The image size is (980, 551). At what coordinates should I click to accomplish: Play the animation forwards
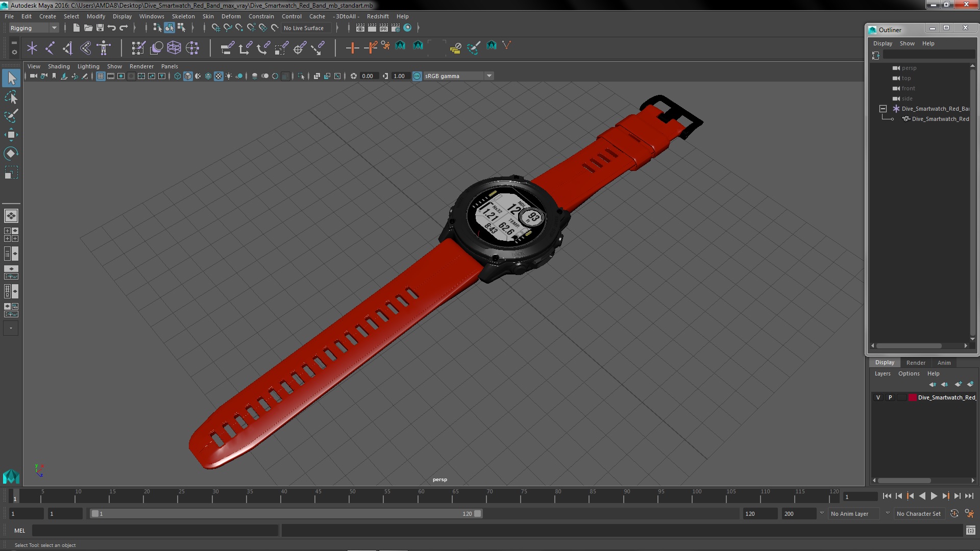(x=934, y=496)
